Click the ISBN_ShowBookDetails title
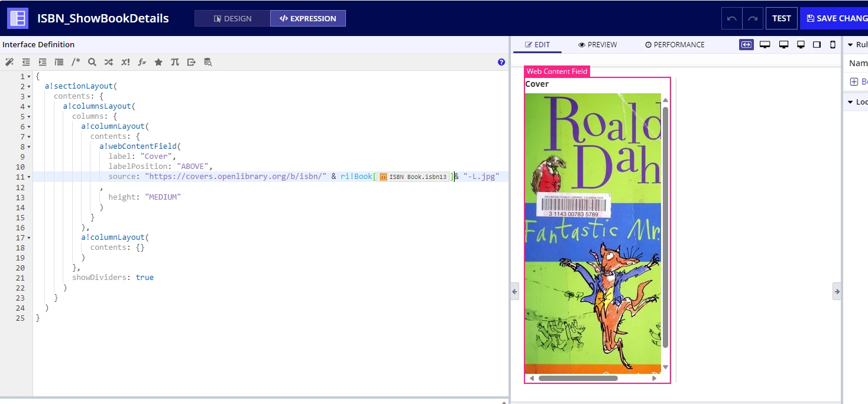Viewport: 868px width, 404px height. tap(103, 18)
